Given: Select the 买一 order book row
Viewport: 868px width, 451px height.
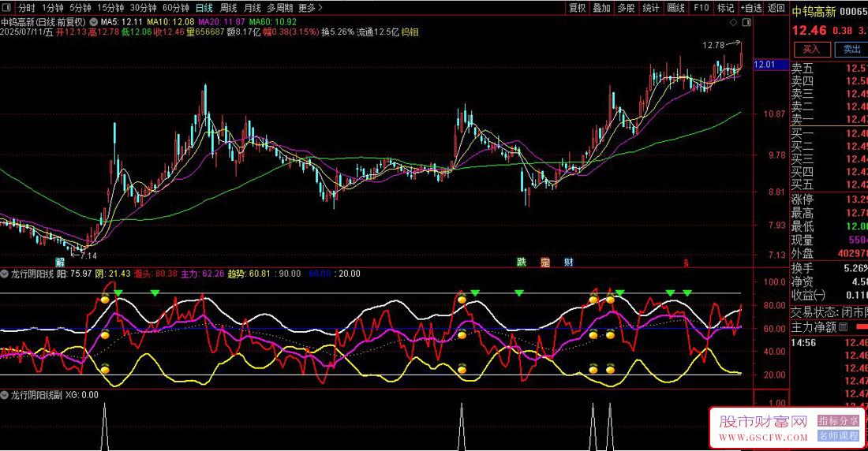Looking at the screenshot, I should (x=829, y=133).
